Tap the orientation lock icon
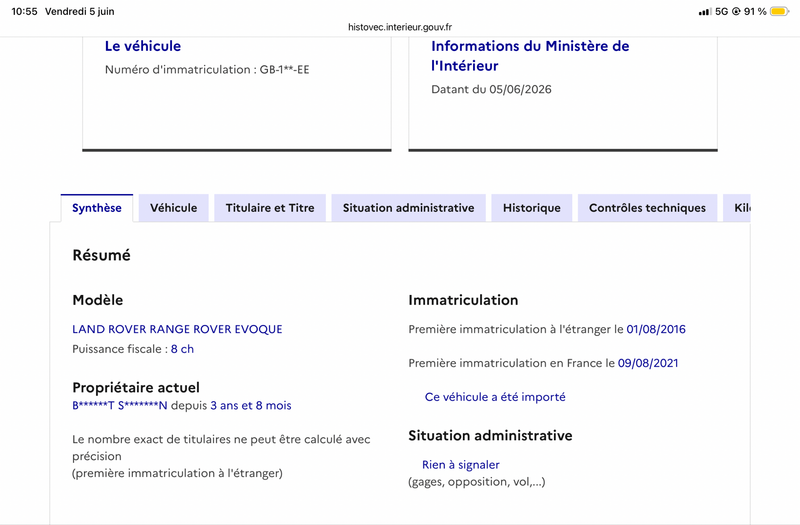Screen dimensions: 800x525 click(x=736, y=11)
